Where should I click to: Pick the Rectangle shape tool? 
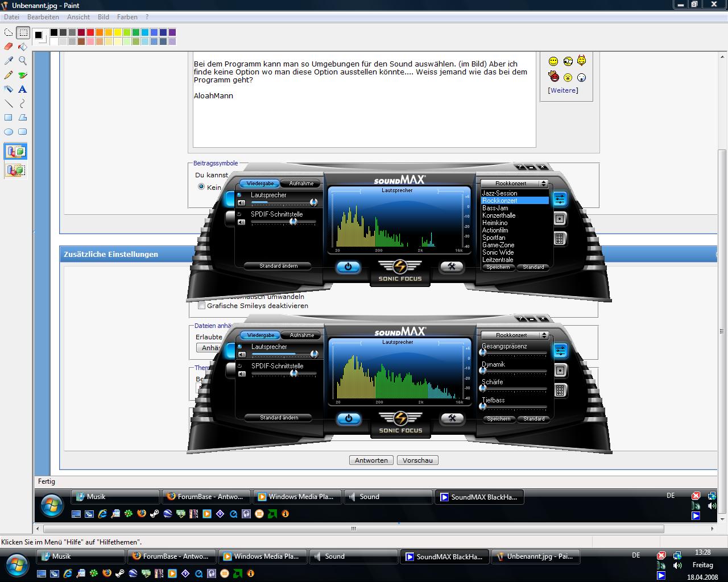(9, 118)
